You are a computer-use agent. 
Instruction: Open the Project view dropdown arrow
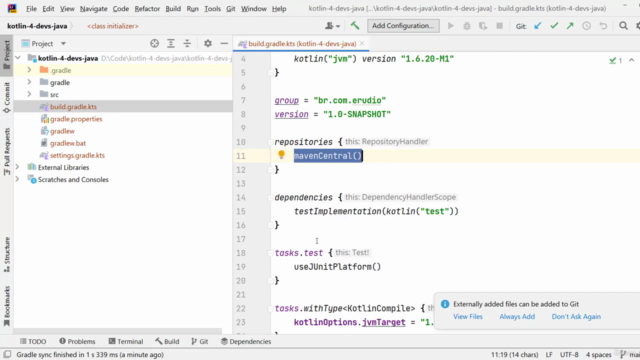coord(63,43)
